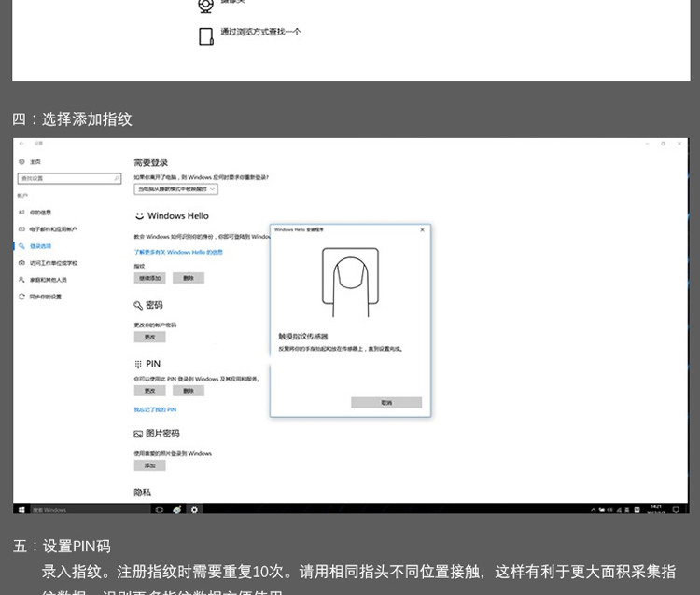Click the 通过浏览方式查找一个 option
The height and width of the screenshot is (595, 700).
click(x=260, y=32)
